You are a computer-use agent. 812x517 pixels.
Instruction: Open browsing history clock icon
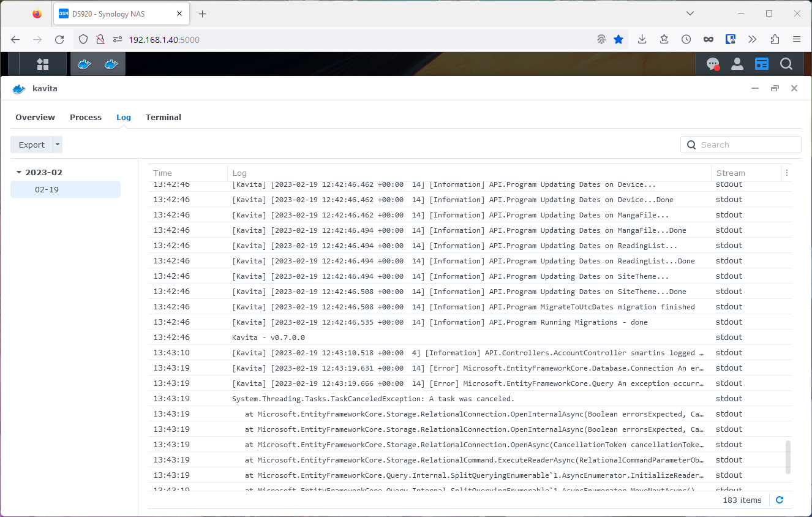point(686,39)
